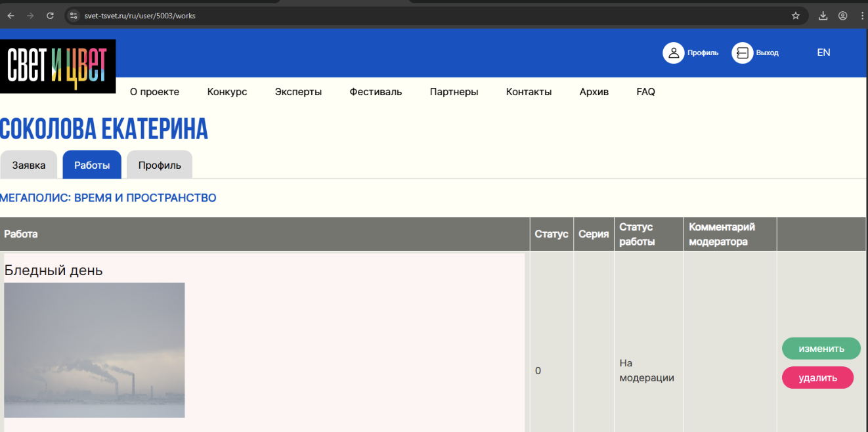Switch to the Профиль tab
The image size is (868, 432).
(160, 165)
